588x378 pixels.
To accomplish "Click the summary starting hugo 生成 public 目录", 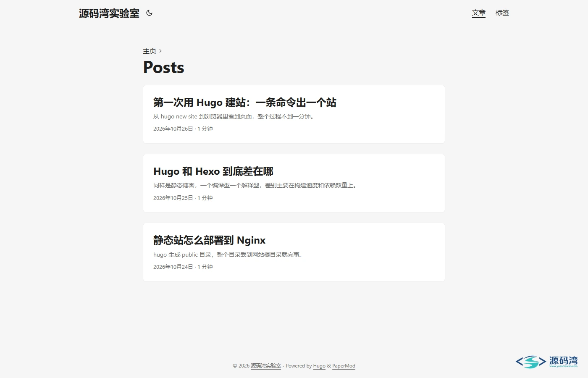I will tap(228, 255).
